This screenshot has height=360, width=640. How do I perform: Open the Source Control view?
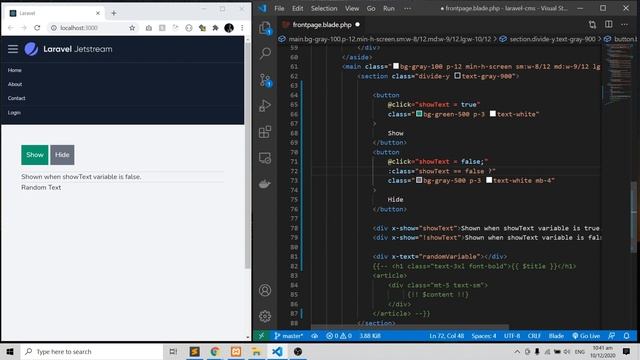point(265,80)
